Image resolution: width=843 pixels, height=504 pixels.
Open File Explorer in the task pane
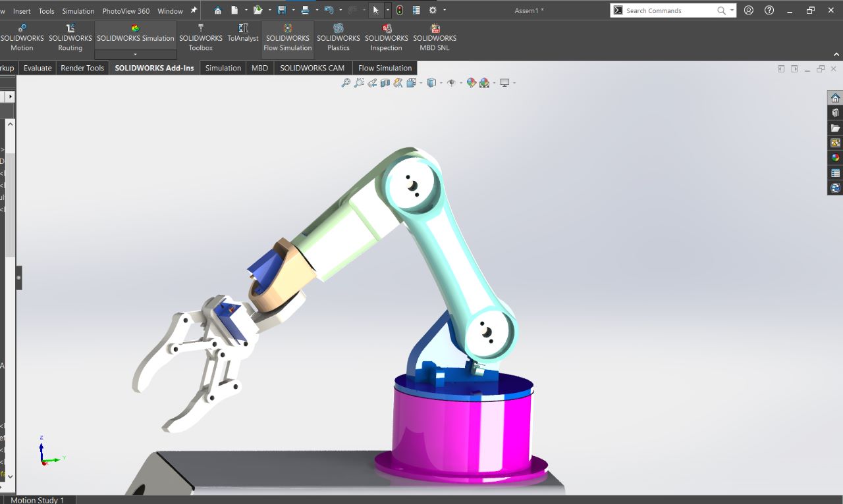tap(835, 128)
